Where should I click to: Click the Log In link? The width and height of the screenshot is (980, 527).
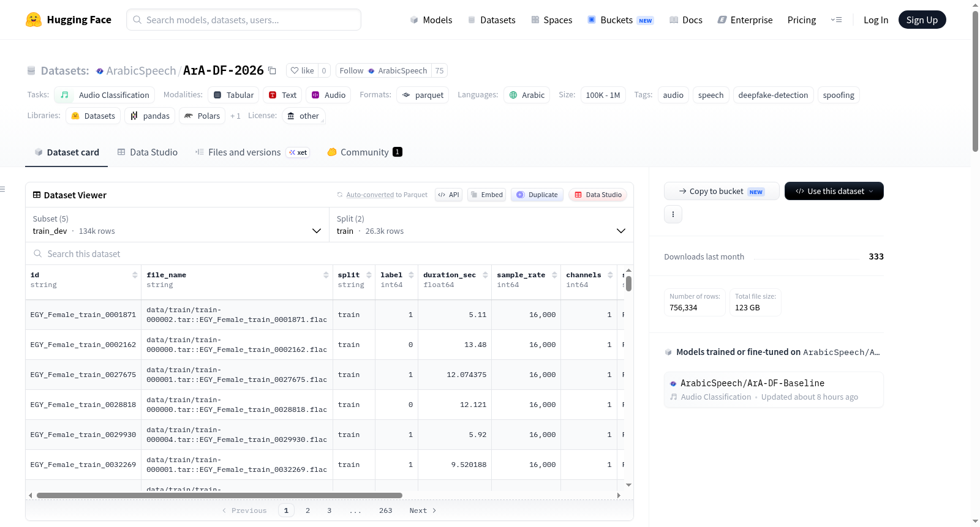[x=875, y=20]
